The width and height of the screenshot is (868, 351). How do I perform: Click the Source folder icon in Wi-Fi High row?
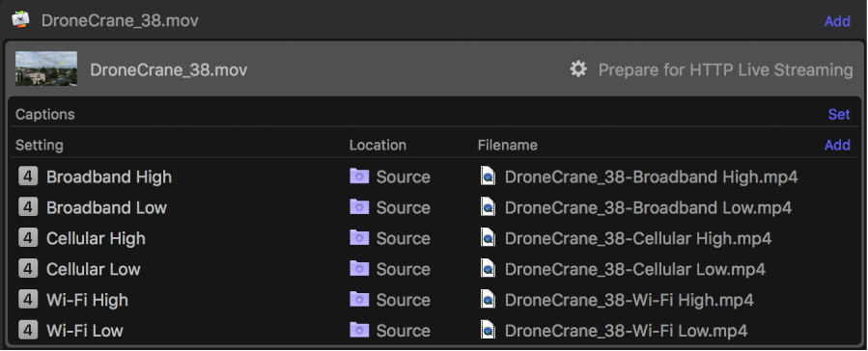pyautogui.click(x=359, y=300)
